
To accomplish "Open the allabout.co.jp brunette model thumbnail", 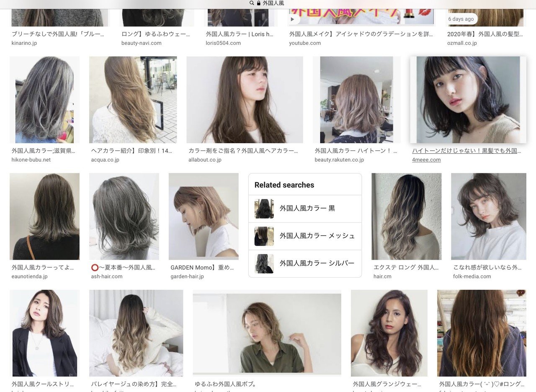I will point(245,100).
